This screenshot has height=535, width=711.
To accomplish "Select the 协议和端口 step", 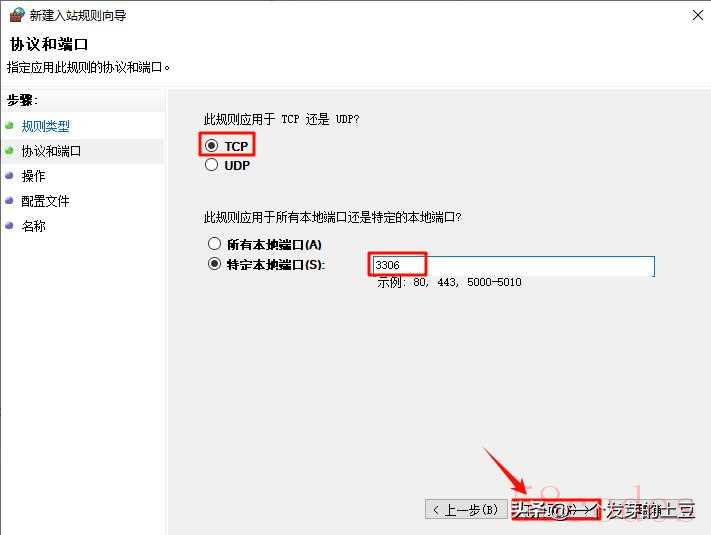I will click(51, 151).
